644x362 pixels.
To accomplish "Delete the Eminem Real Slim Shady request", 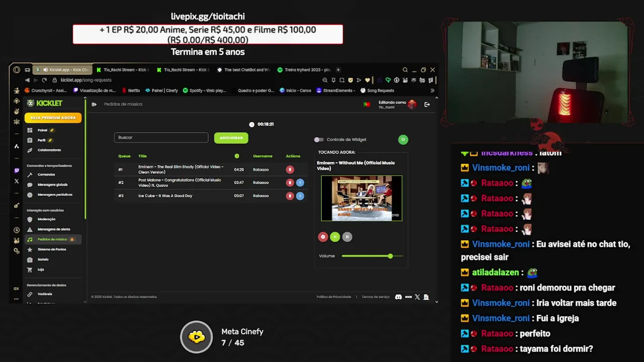I will click(290, 169).
